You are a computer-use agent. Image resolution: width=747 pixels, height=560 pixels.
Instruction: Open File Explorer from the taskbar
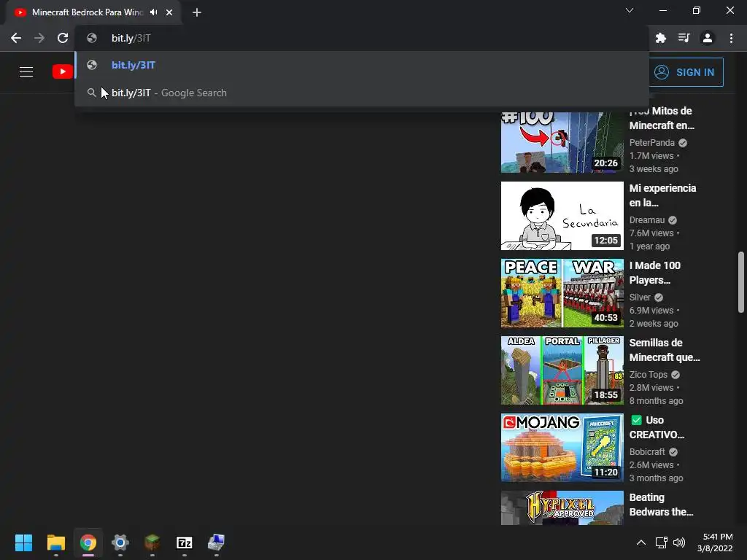[55, 542]
